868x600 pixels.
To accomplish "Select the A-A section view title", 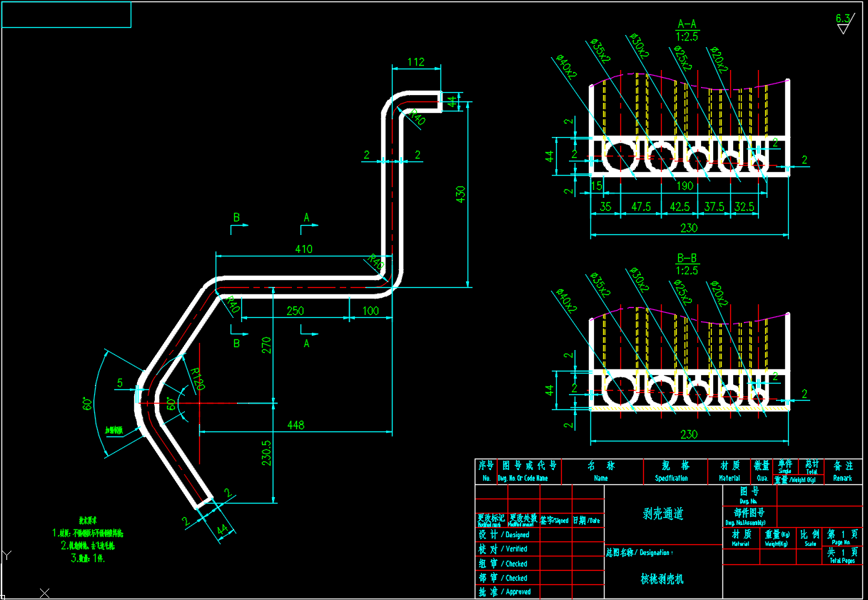I will tap(687, 29).
